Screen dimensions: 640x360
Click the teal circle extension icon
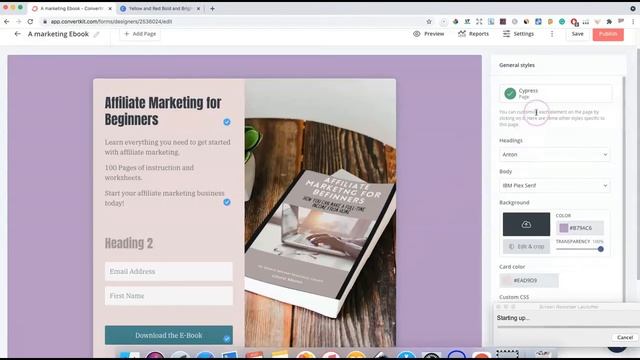pos(562,22)
